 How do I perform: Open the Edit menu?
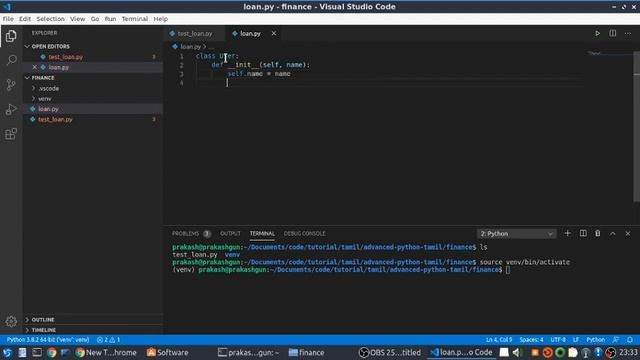click(x=25, y=19)
